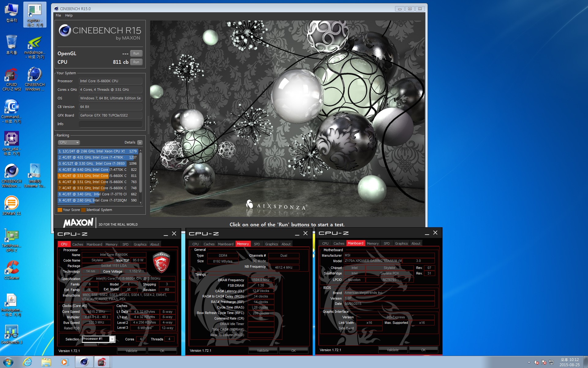This screenshot has width=588, height=368.
Task: Run the CPU benchmark
Action: click(x=136, y=62)
